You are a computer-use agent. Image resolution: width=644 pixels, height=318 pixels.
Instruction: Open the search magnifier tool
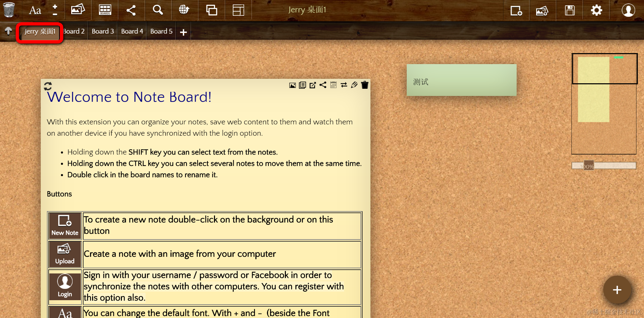pyautogui.click(x=157, y=10)
